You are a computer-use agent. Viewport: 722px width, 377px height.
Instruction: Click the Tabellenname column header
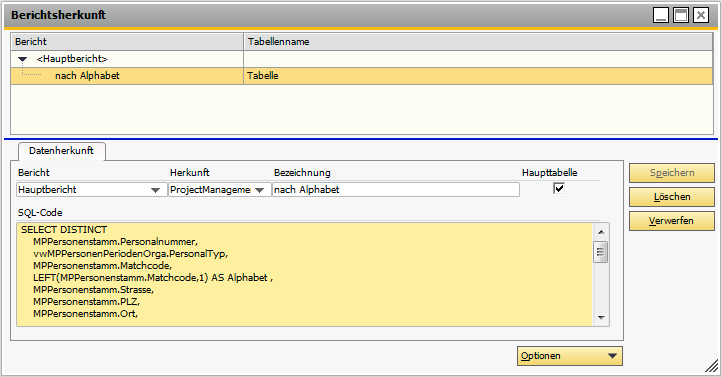[x=478, y=41]
